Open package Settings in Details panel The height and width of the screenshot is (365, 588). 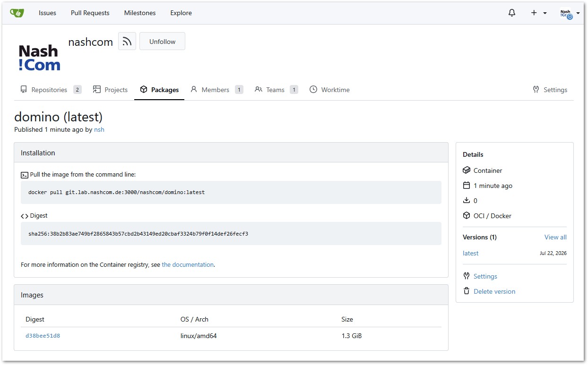(485, 276)
